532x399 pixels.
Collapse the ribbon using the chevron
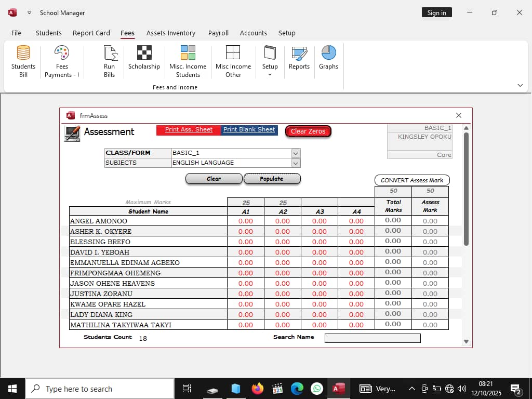point(520,85)
